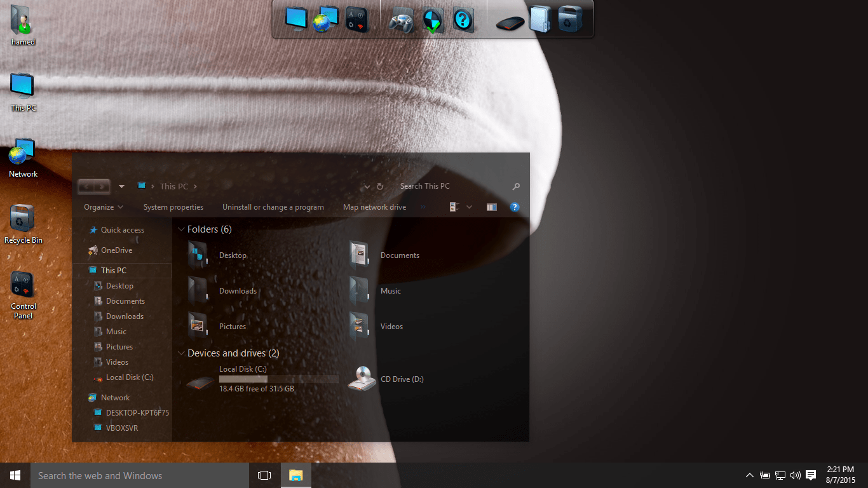
Task: Open Recycle Bin icon in the dock
Action: click(569, 19)
